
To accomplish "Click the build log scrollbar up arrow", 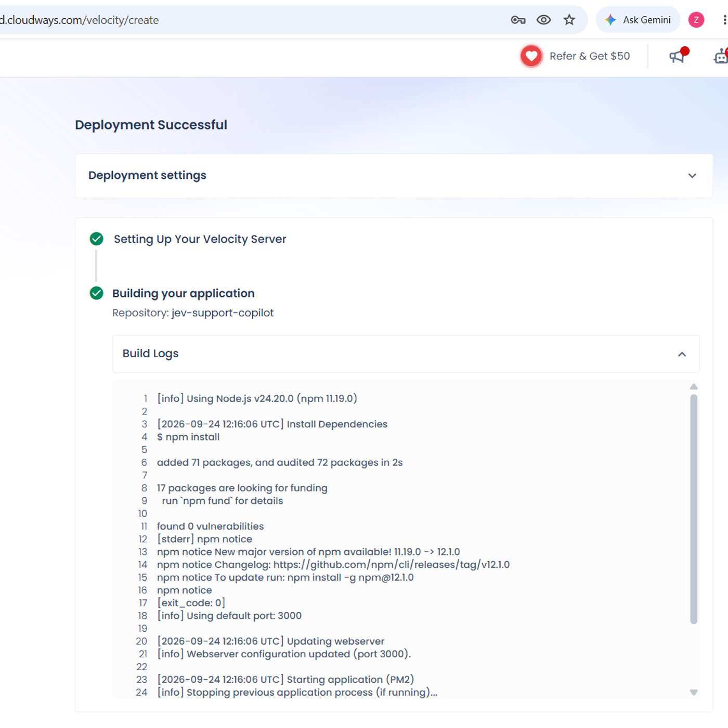I will 694,387.
